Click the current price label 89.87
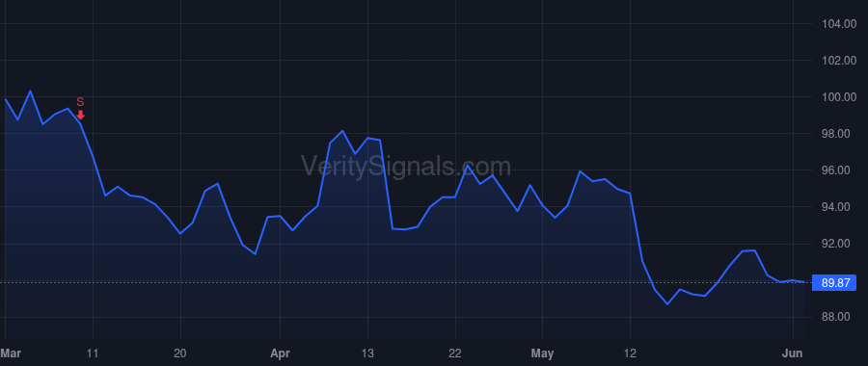 click(x=834, y=282)
